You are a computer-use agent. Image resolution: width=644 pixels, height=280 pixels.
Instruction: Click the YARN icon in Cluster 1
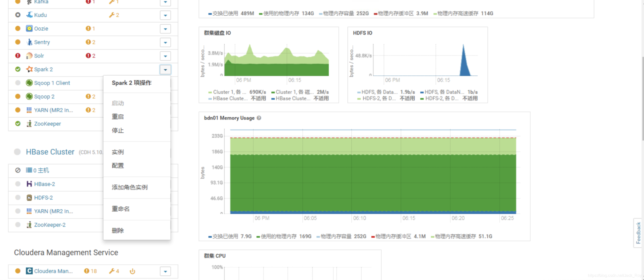pos(29,110)
